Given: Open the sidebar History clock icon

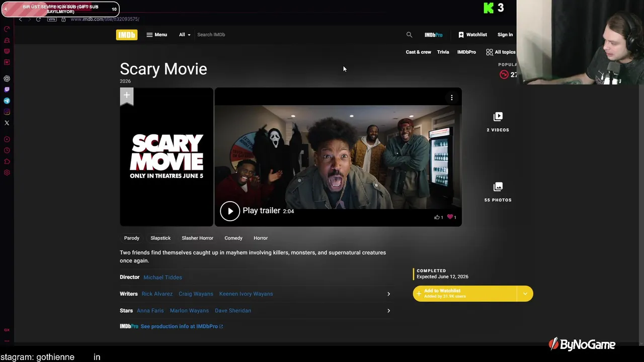Looking at the screenshot, I should (x=7, y=150).
